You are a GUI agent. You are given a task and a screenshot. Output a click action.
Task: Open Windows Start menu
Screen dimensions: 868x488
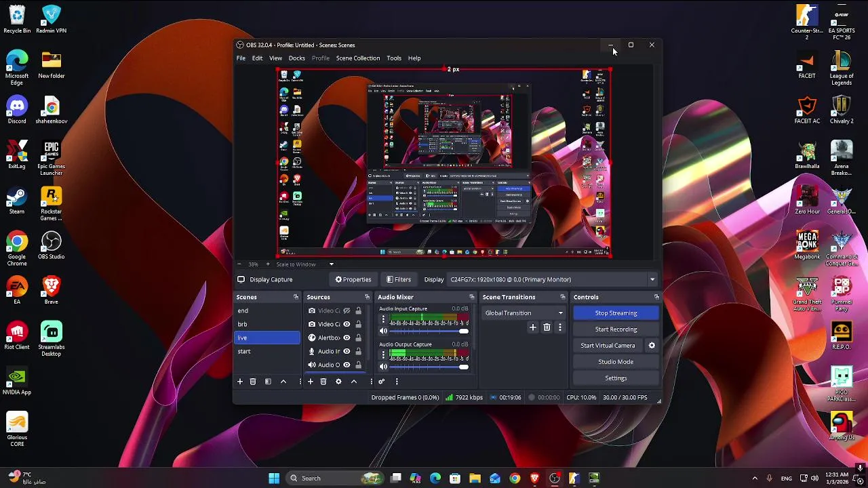coord(274,479)
